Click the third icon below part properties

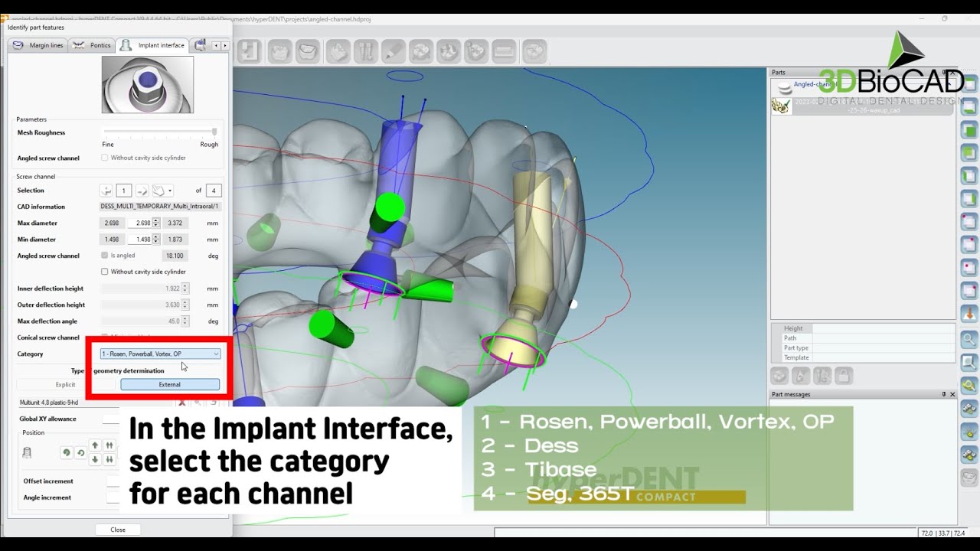click(x=822, y=376)
